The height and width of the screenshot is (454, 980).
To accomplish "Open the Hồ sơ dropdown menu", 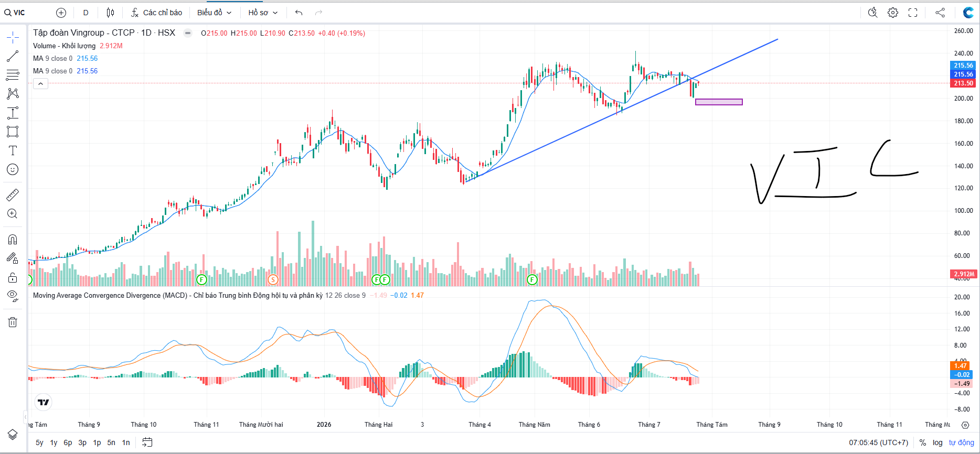I will [x=263, y=13].
